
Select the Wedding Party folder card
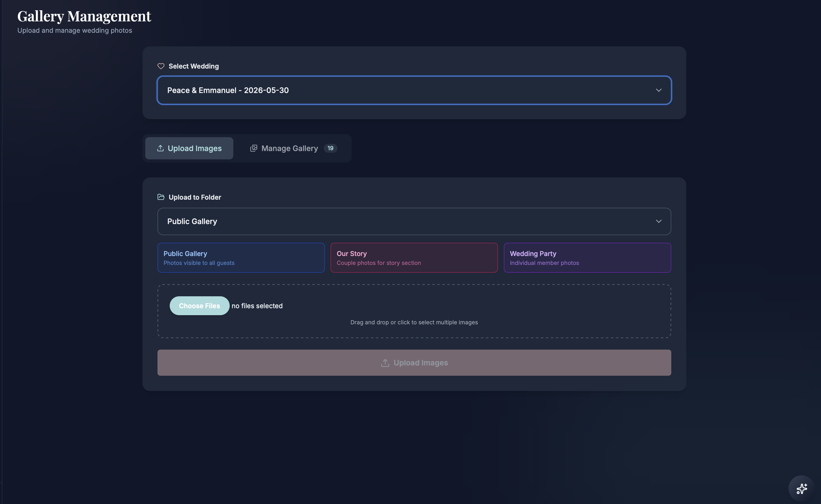pyautogui.click(x=587, y=258)
